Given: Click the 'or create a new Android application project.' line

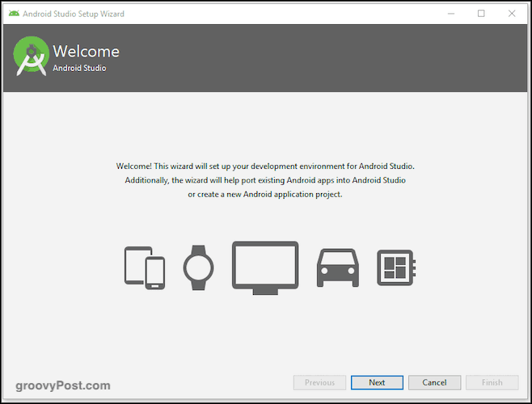Looking at the screenshot, I should point(265,195).
